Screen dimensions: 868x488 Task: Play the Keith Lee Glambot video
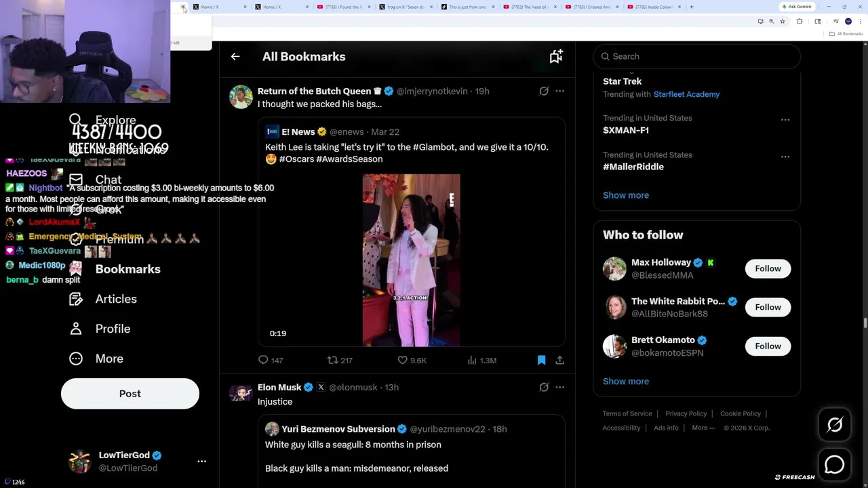[411, 260]
